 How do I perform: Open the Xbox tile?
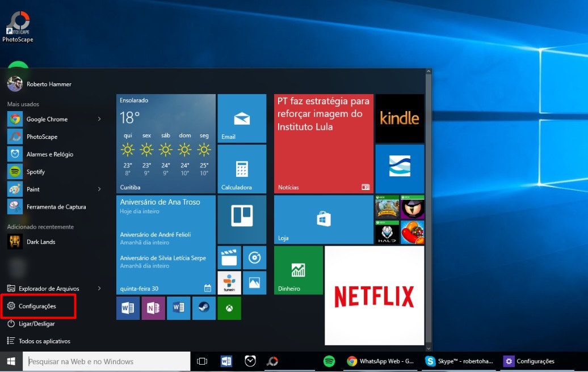[229, 308]
